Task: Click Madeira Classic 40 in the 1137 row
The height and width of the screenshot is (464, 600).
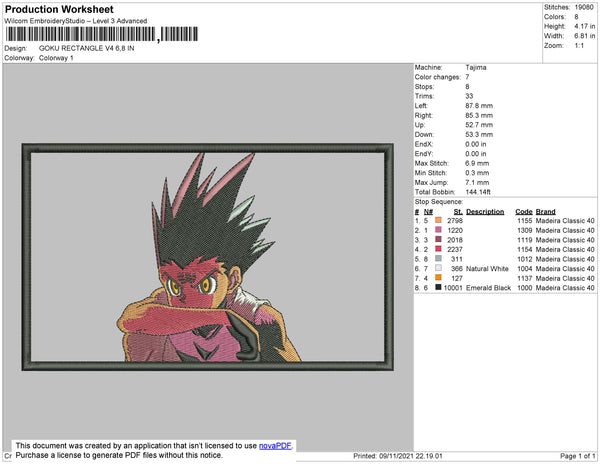Action: tap(565, 278)
